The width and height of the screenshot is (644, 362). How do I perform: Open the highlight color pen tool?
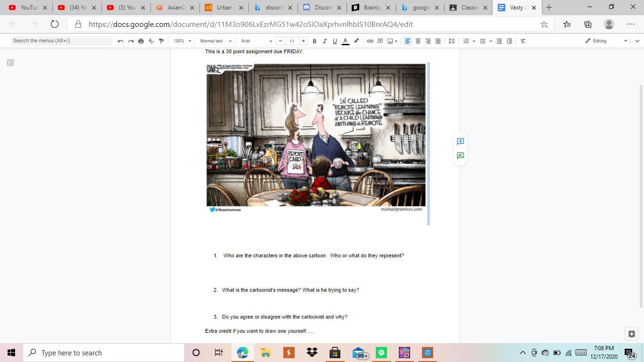click(356, 41)
